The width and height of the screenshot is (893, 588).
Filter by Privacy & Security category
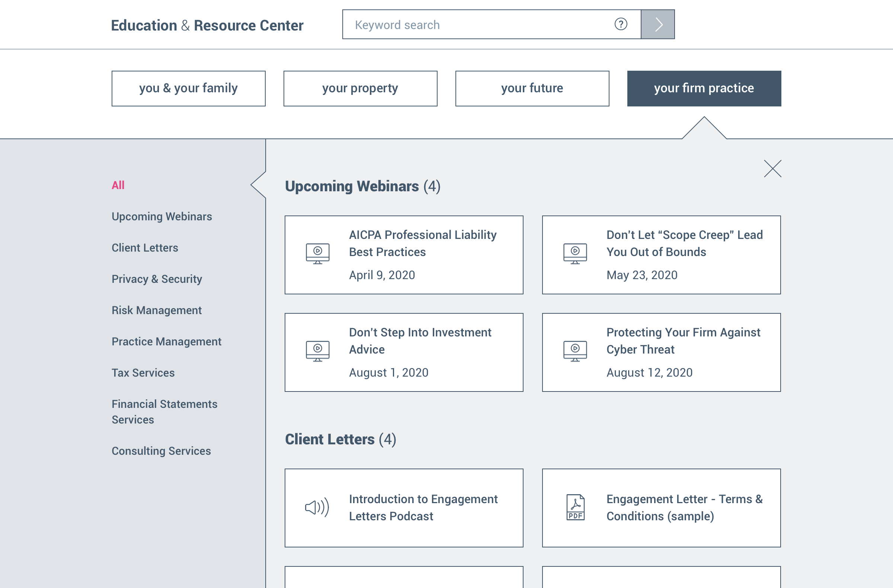[157, 279]
